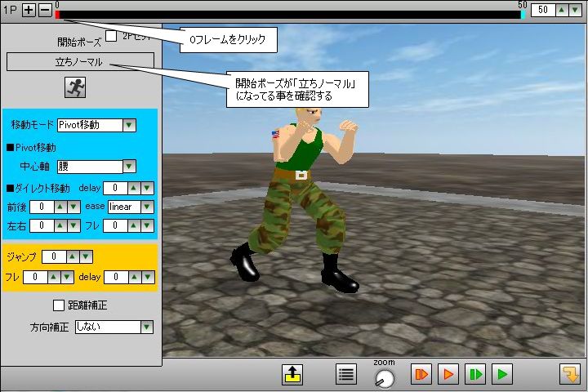Decrease blue-panel フレ value with down arrow
588x392 pixels.
click(x=147, y=225)
